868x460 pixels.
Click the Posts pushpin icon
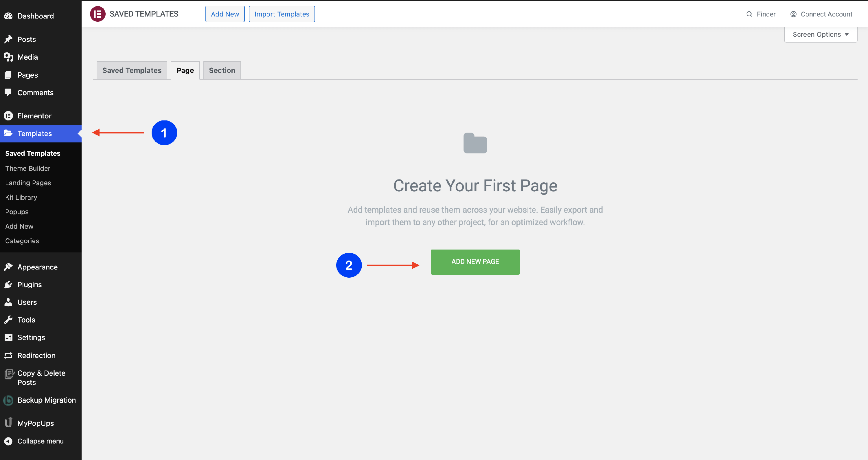point(8,39)
